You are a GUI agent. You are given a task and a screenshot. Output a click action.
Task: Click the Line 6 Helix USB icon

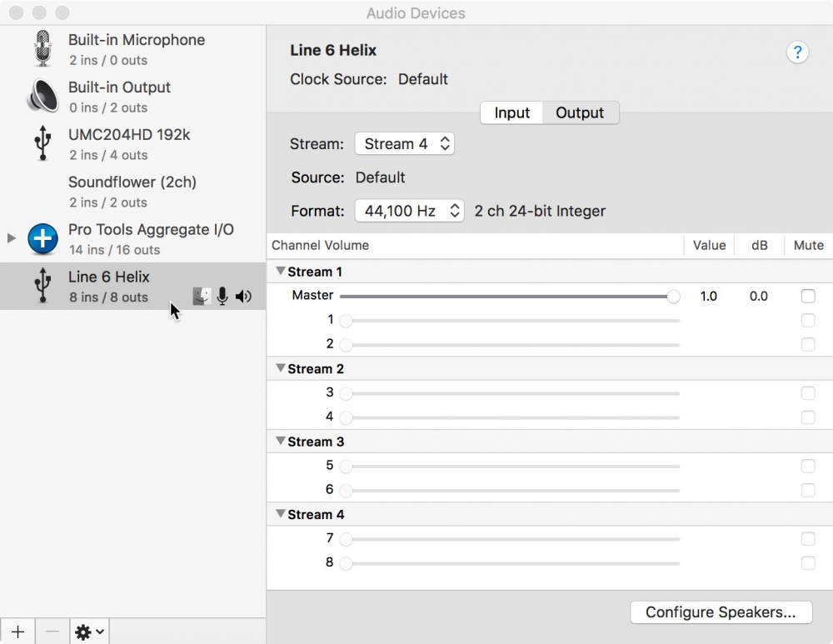42,285
